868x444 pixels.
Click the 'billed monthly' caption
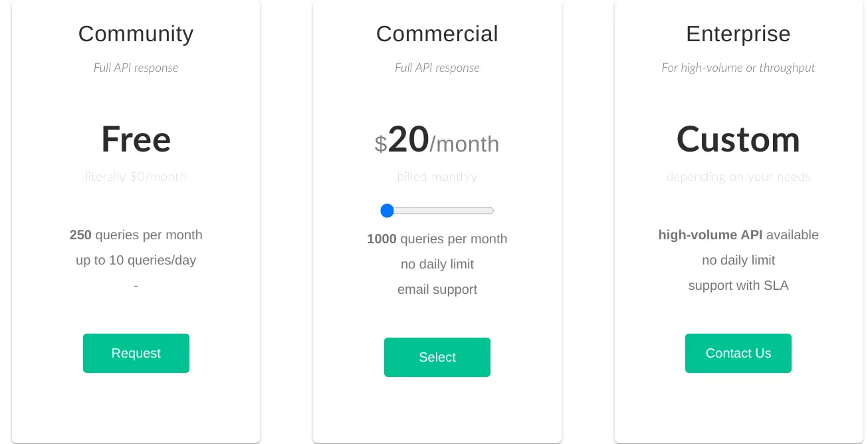point(437,176)
